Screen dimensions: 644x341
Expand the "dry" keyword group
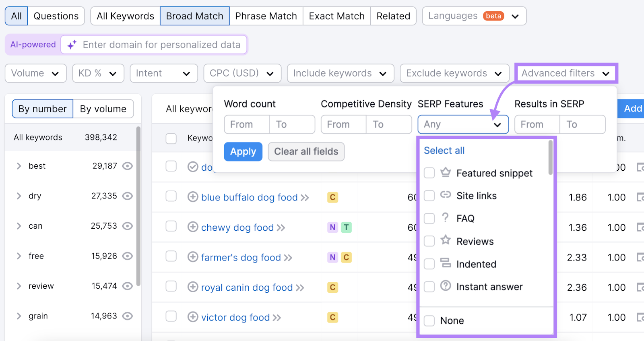click(19, 196)
